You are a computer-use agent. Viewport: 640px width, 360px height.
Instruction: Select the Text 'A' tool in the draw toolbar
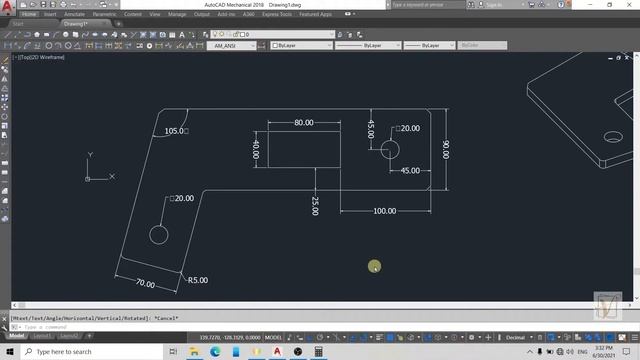point(182,35)
